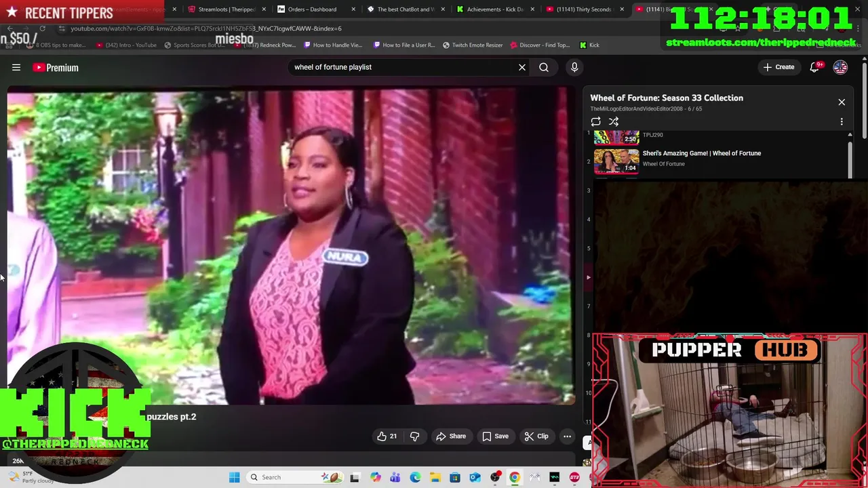Play Sheri's Amazing Game playlist thumbnail
Viewport: 868px width, 488px height.
(x=616, y=161)
